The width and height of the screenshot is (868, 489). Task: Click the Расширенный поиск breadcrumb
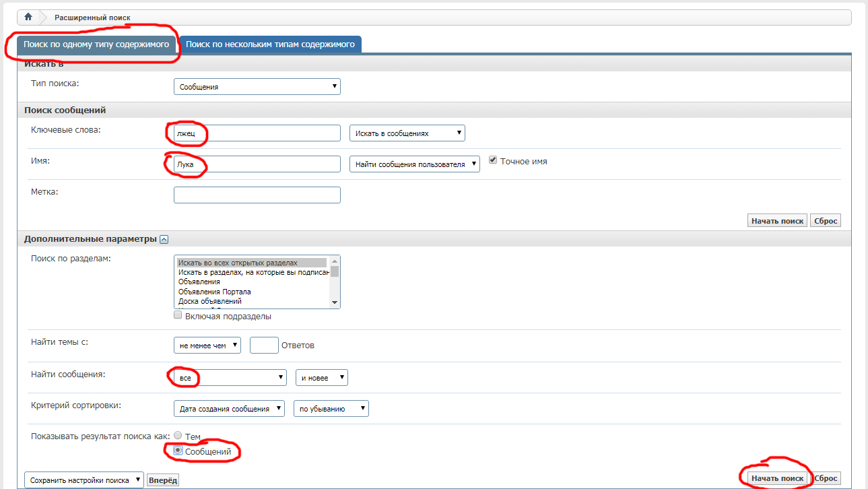tap(93, 17)
